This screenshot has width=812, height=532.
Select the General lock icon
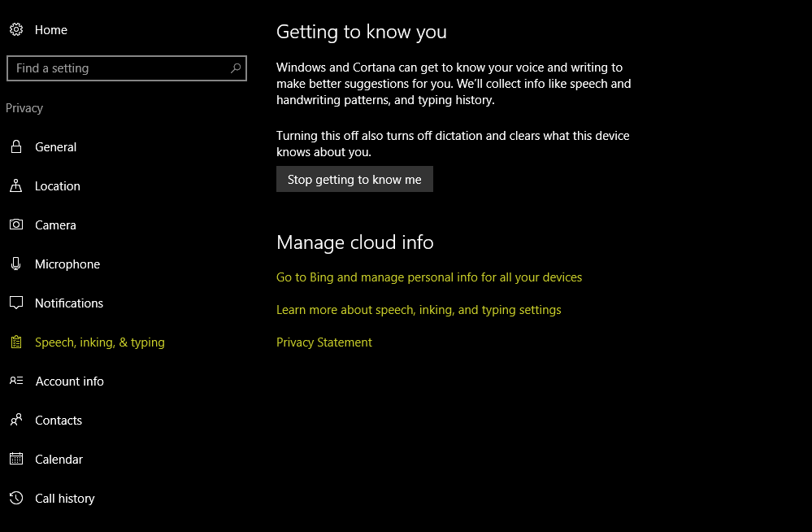click(16, 146)
